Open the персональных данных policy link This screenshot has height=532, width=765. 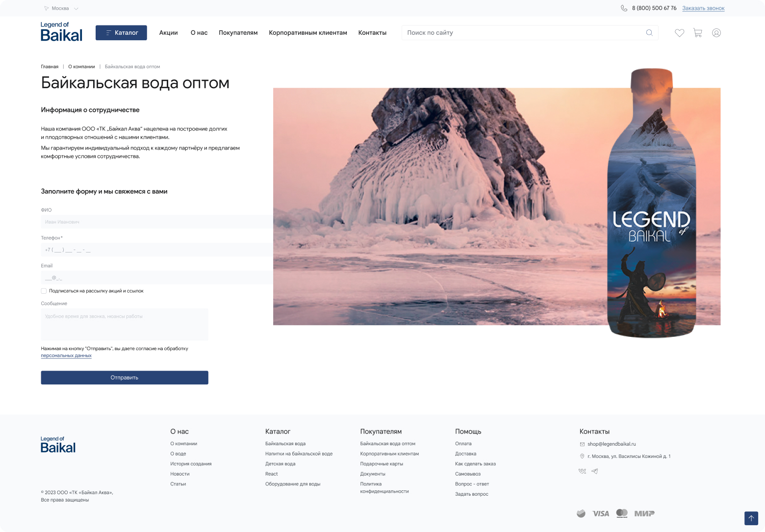(66, 355)
